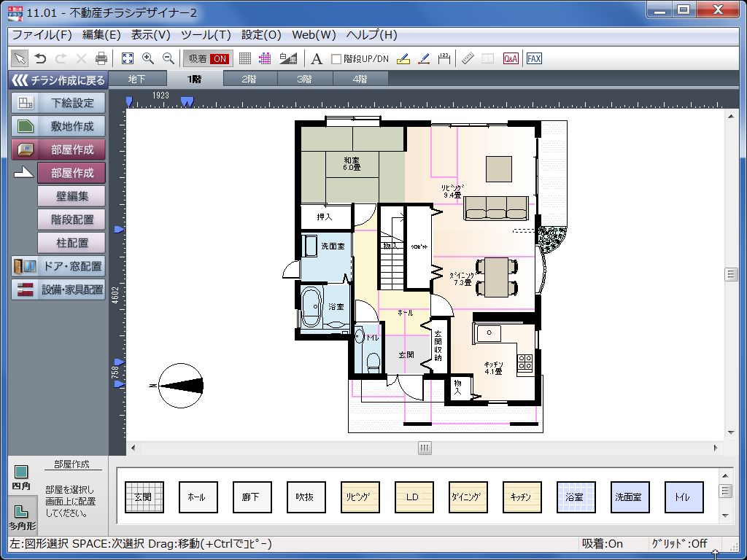Click the fit-to-screen icon
Screen dimensions: 747x560
click(x=128, y=58)
